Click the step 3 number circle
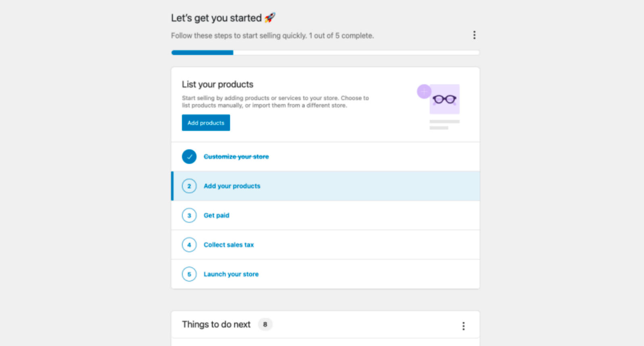This screenshot has height=346, width=644. tap(189, 215)
